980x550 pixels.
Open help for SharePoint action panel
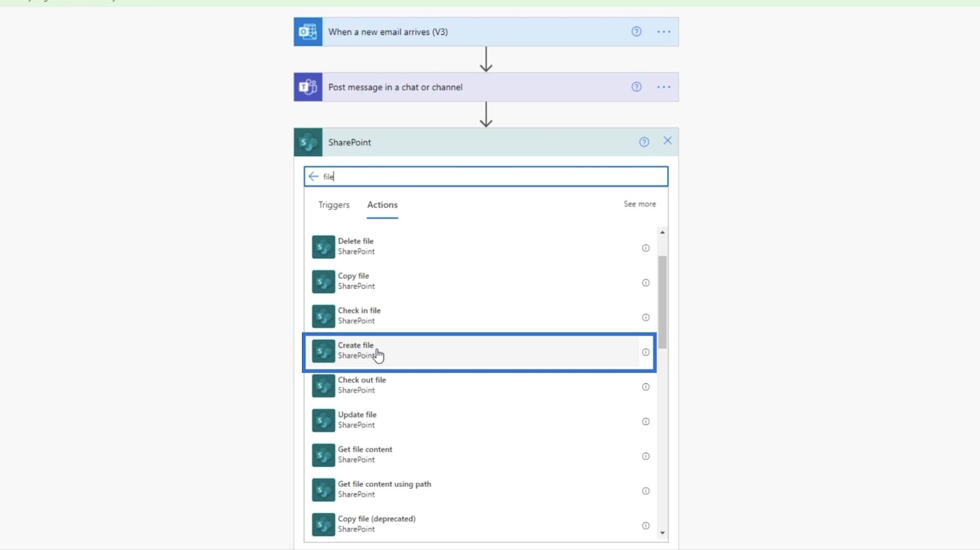(x=644, y=142)
